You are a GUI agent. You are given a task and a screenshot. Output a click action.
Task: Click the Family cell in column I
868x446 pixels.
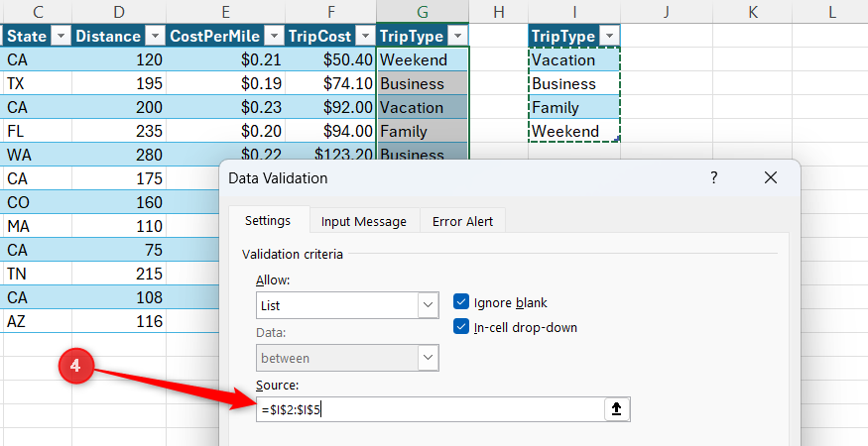point(574,107)
